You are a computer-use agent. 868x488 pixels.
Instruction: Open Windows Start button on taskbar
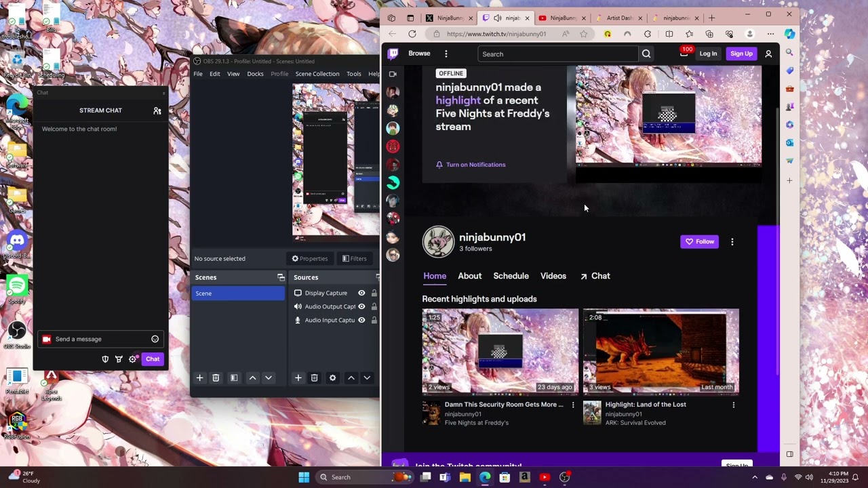click(x=304, y=477)
